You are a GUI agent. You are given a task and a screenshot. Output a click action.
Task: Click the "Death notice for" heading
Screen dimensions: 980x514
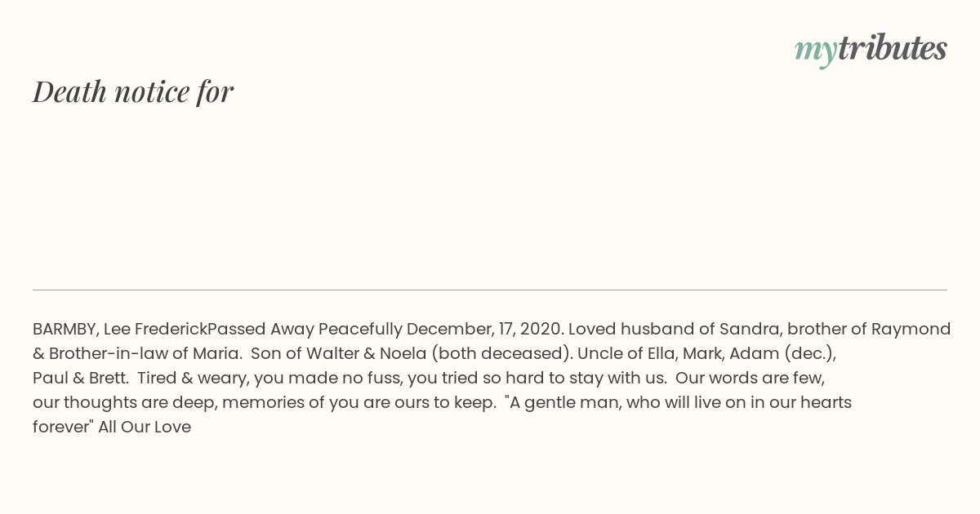pyautogui.click(x=133, y=91)
